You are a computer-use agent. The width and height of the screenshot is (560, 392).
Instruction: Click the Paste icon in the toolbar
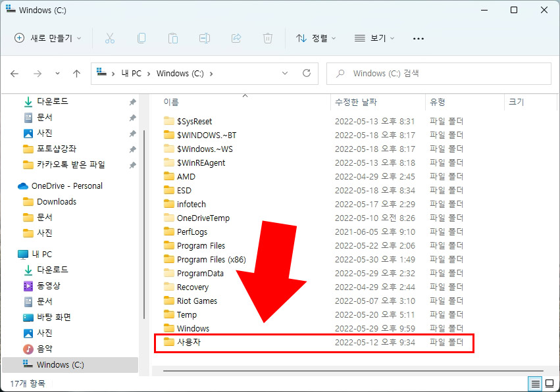point(173,38)
